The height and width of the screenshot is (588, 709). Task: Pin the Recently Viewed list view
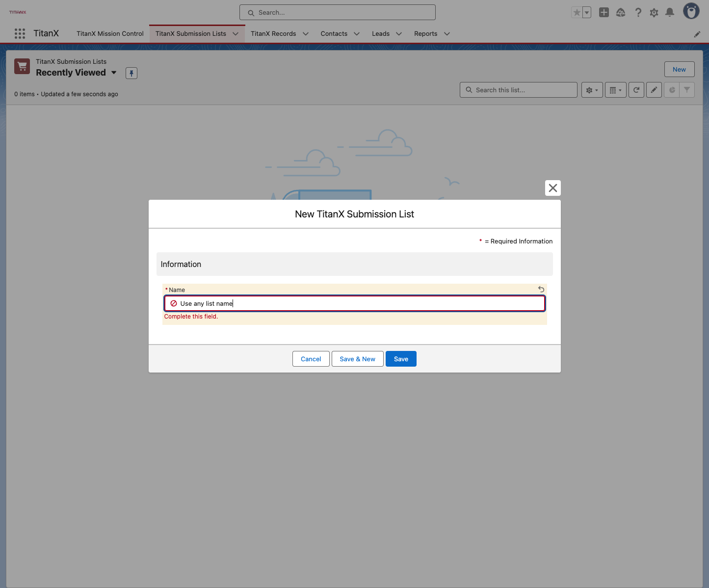pyautogui.click(x=131, y=73)
